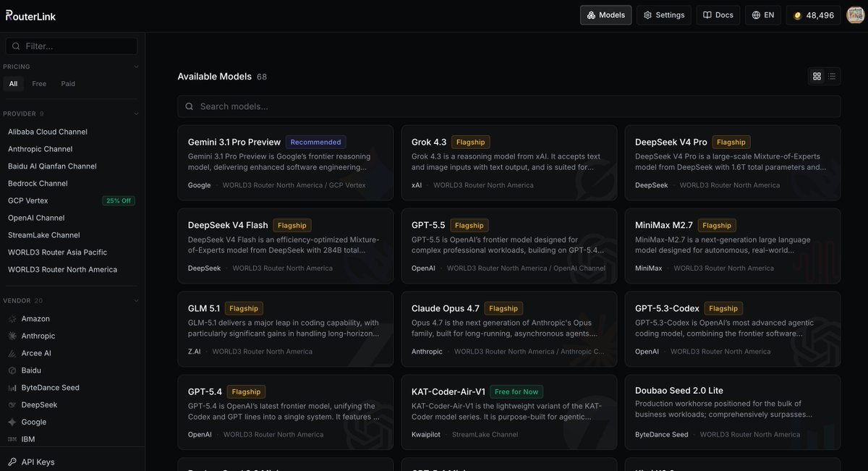Click the Google vendor icon

coord(12,423)
